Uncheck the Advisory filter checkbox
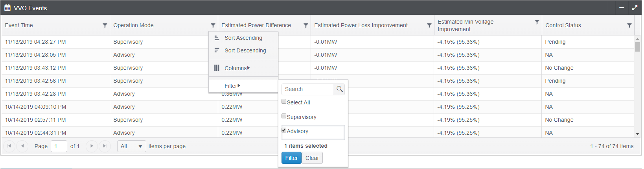This screenshot has width=644, height=169. point(284,130)
